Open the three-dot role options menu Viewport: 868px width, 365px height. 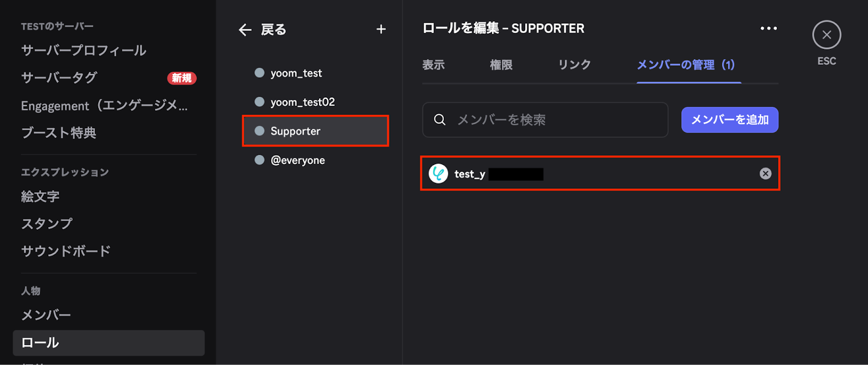[x=768, y=28]
